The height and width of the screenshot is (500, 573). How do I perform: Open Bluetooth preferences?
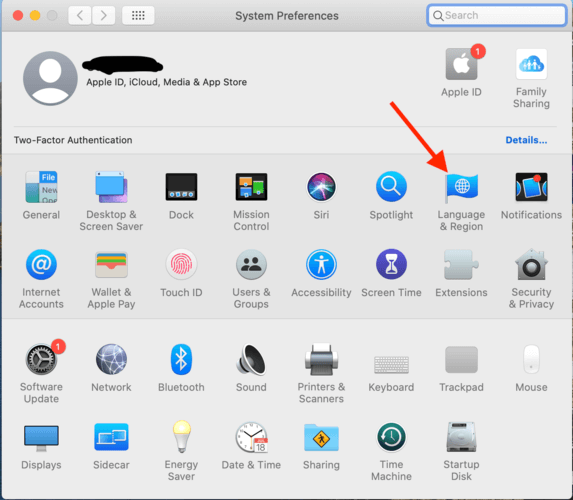pyautogui.click(x=181, y=359)
